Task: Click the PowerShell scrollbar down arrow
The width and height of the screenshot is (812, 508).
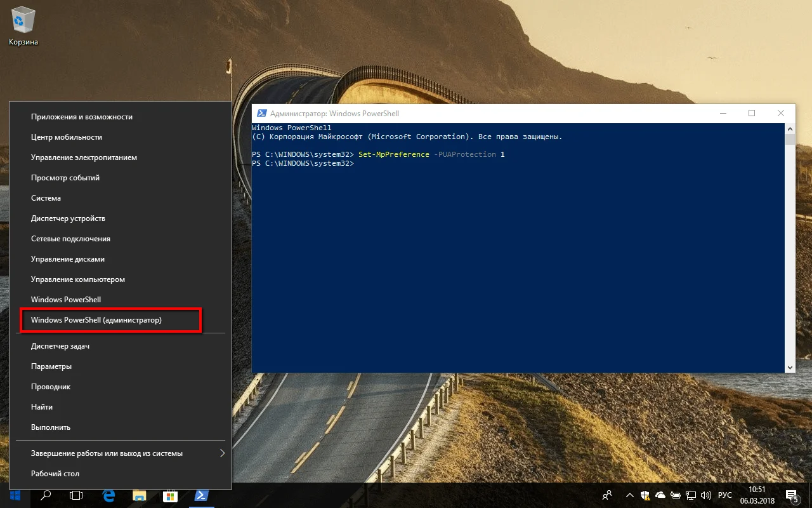Action: 790,367
